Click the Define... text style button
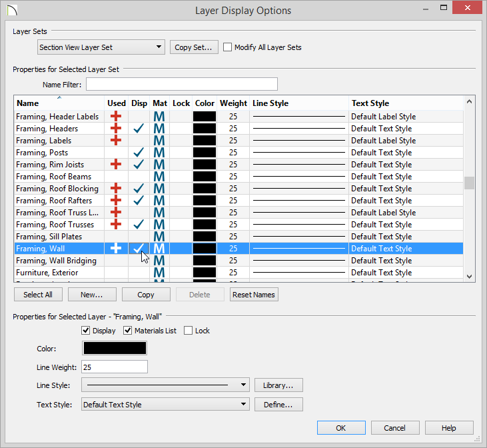 (278, 405)
